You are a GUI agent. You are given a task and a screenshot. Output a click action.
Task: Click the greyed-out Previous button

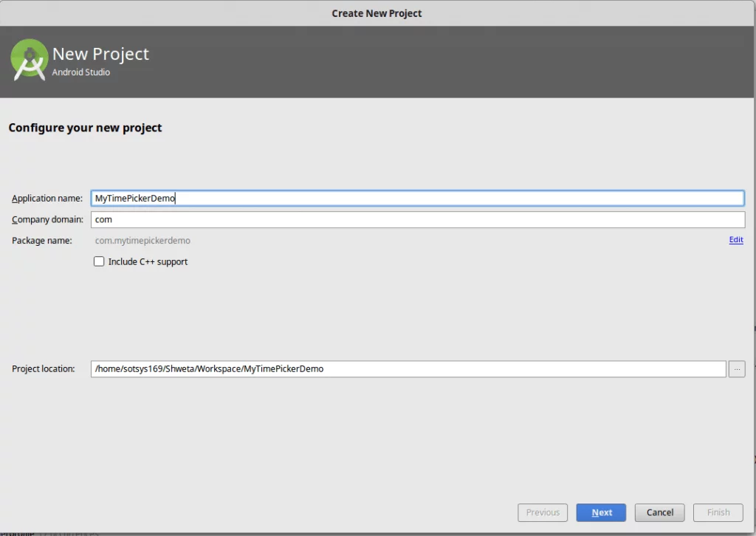coord(543,512)
